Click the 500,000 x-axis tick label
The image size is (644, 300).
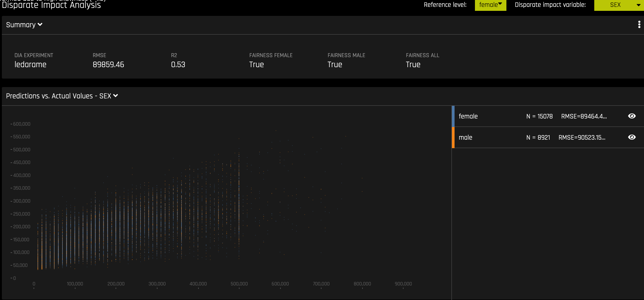pos(239,284)
